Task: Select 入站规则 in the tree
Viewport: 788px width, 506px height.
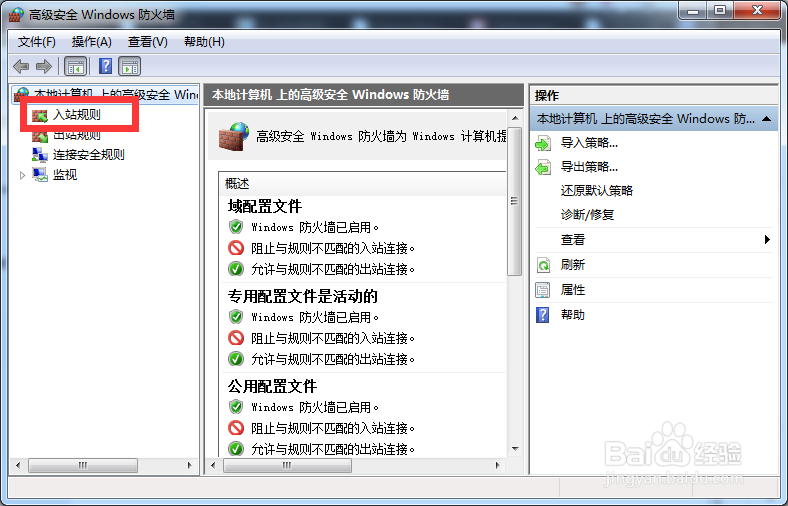Action: (x=77, y=115)
